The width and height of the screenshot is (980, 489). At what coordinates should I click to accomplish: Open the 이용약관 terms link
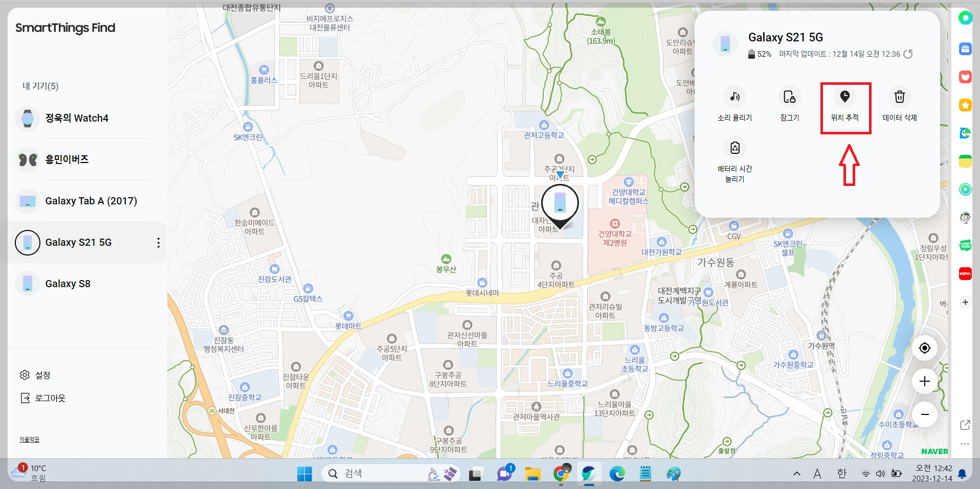click(x=29, y=439)
